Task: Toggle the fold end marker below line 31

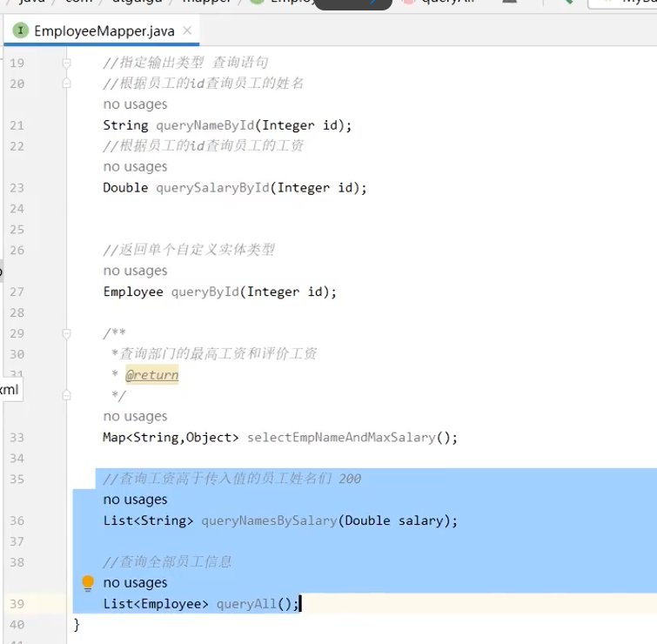Action: (x=66, y=395)
